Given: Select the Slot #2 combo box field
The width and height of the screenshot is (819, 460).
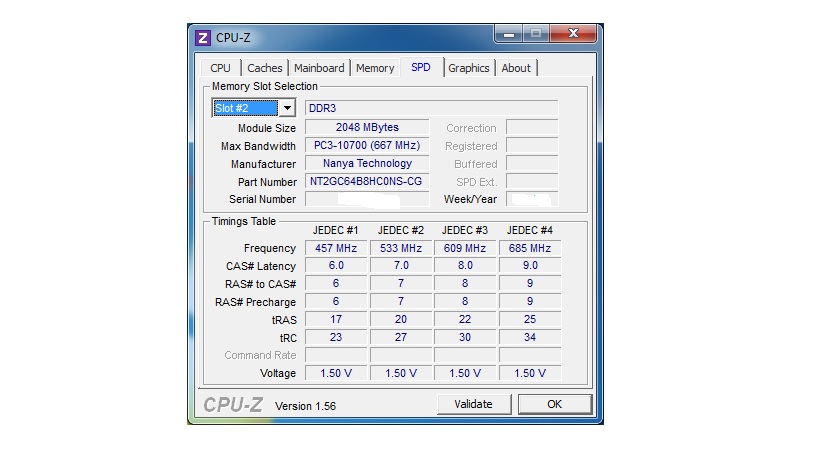Looking at the screenshot, I should coord(254,108).
